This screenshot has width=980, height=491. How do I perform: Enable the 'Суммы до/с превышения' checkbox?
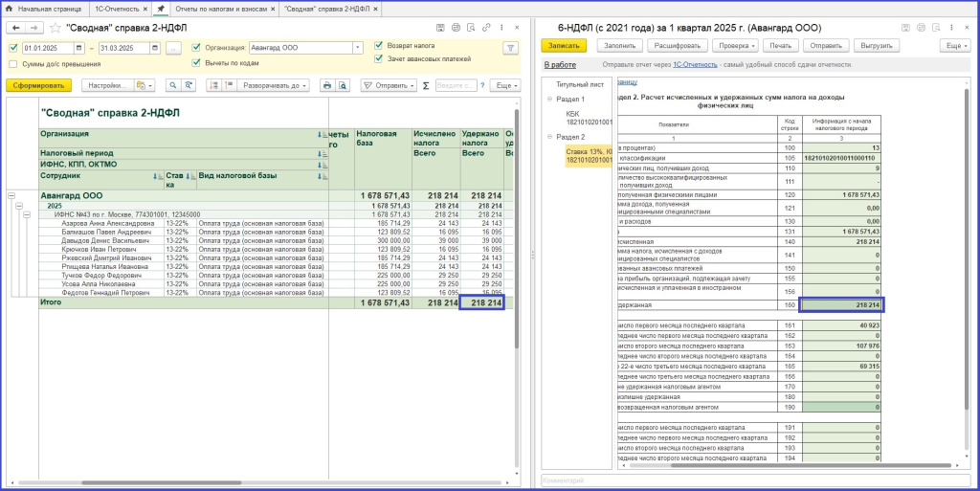tap(12, 64)
